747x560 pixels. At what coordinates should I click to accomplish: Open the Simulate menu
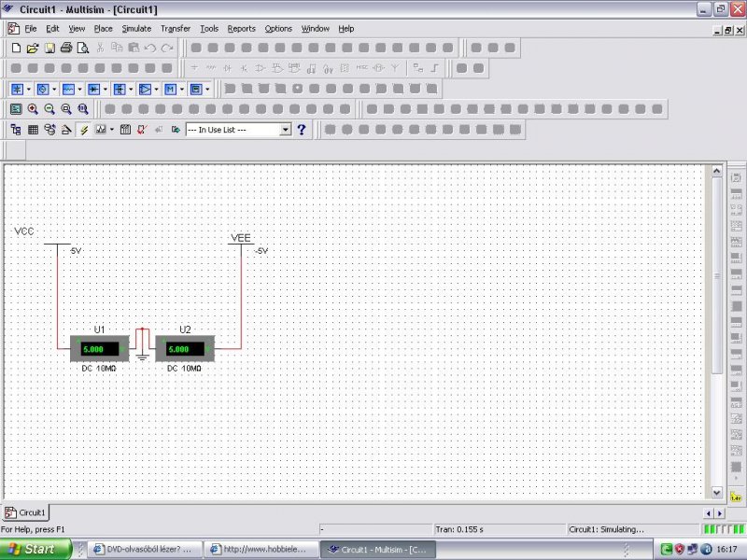point(136,29)
